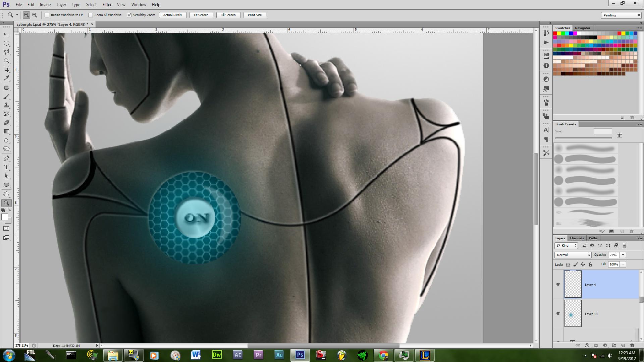This screenshot has height=362, width=644.
Task: Switch to the Channels tab
Action: point(577,238)
